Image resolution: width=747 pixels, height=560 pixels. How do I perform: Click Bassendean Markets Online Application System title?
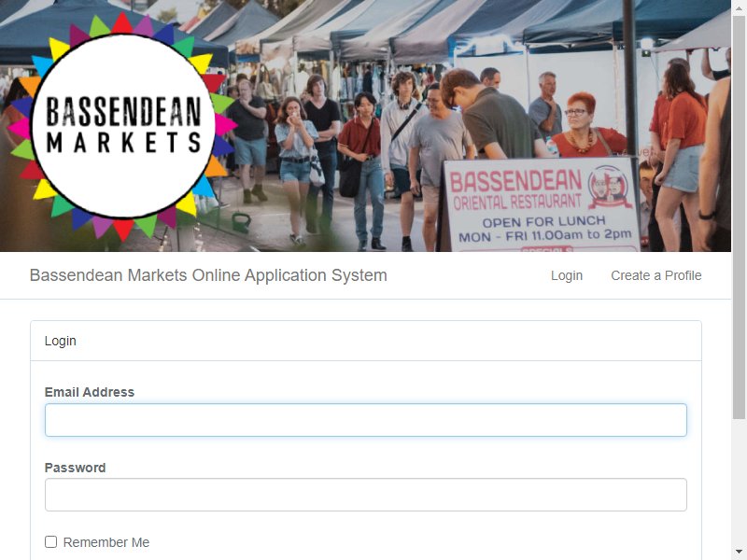208,275
